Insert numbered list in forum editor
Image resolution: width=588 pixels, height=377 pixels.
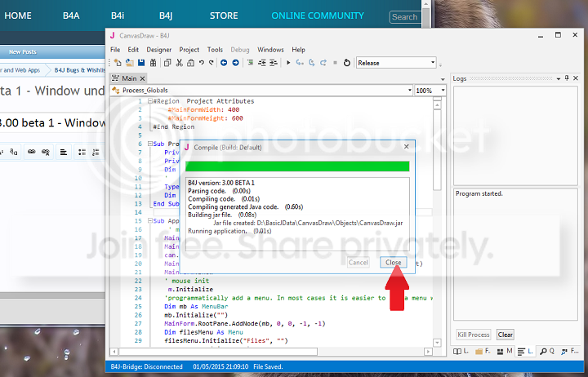(96, 152)
